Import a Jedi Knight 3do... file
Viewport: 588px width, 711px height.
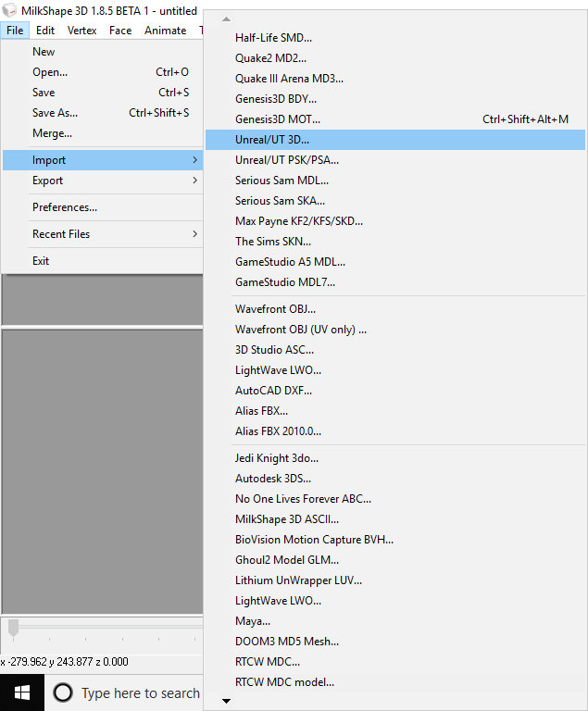(395, 458)
